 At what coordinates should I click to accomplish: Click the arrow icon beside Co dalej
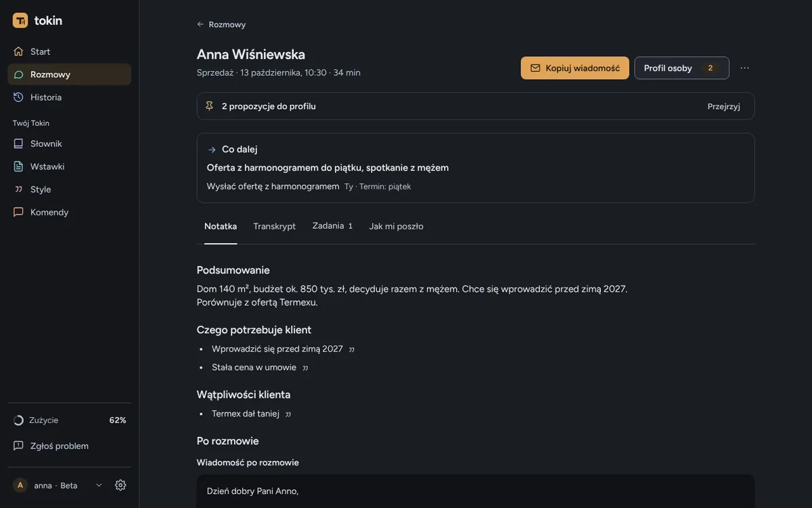(212, 150)
